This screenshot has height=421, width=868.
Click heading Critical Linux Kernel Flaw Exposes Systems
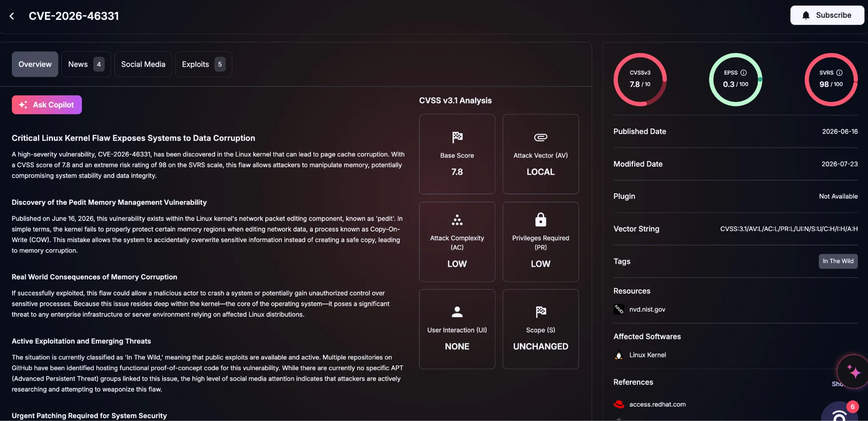coord(133,138)
